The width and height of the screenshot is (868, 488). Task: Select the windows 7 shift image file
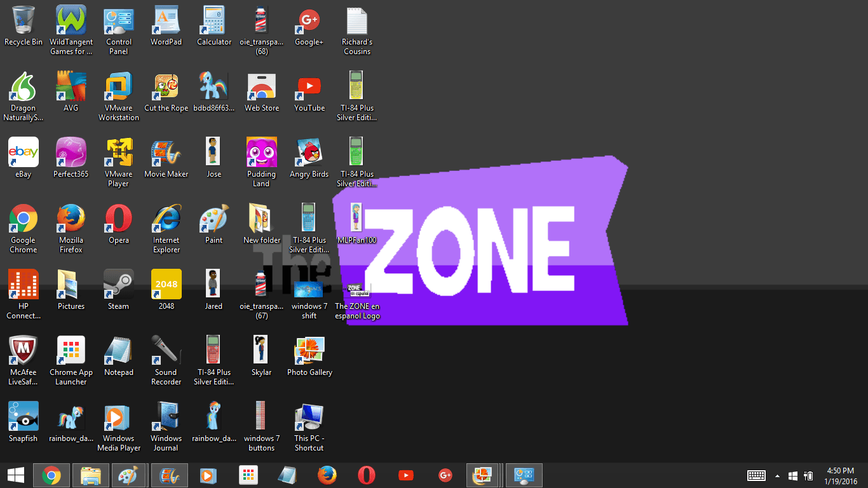pos(309,299)
